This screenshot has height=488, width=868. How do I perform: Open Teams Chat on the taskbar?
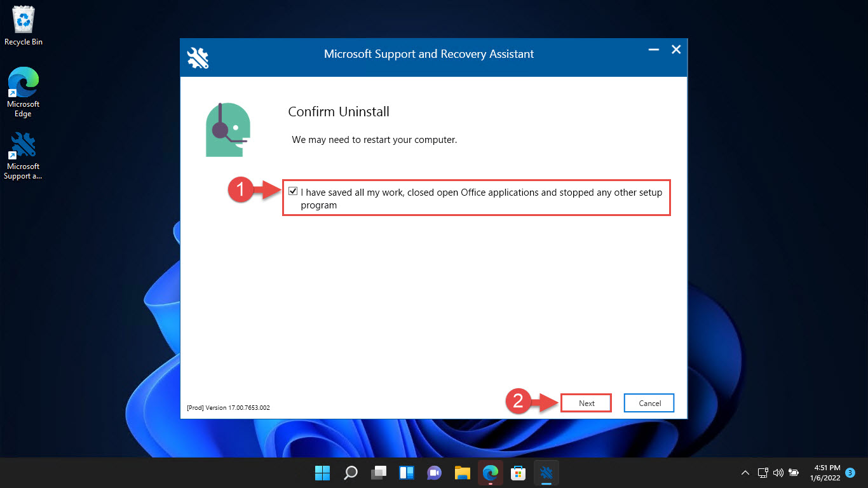click(x=435, y=473)
